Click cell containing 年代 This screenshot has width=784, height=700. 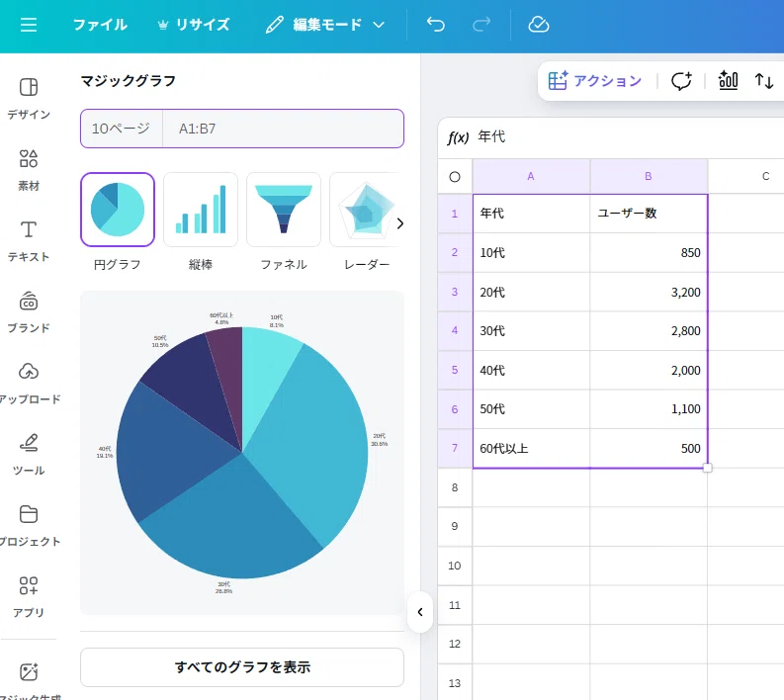pos(531,214)
